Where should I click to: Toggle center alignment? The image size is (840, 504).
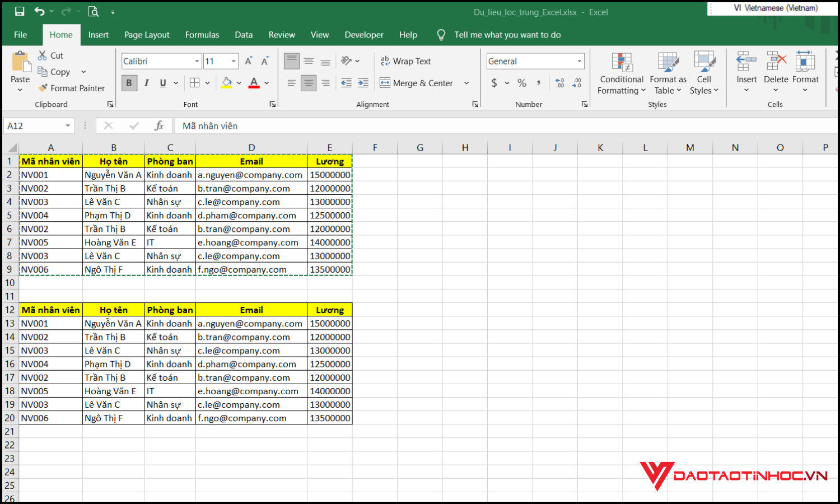click(308, 82)
